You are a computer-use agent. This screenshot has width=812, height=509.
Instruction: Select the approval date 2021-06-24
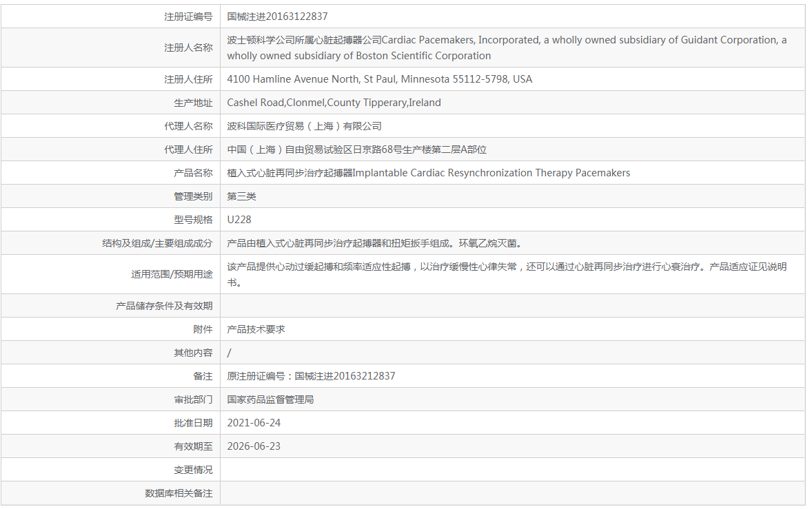click(254, 423)
